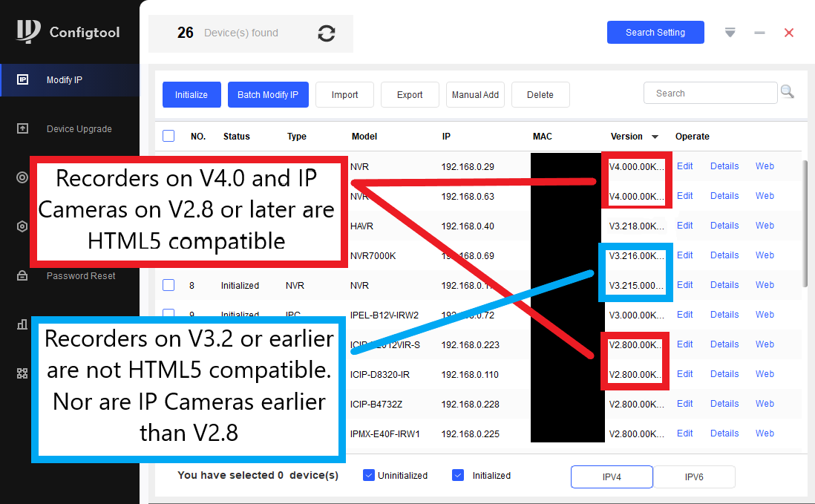Open Details for ICIP-D8320-IR
Image resolution: width=815 pixels, height=504 pixels.
point(724,373)
